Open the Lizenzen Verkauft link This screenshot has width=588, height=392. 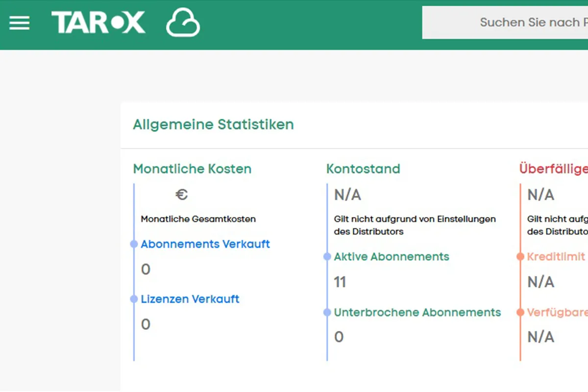pos(190,299)
